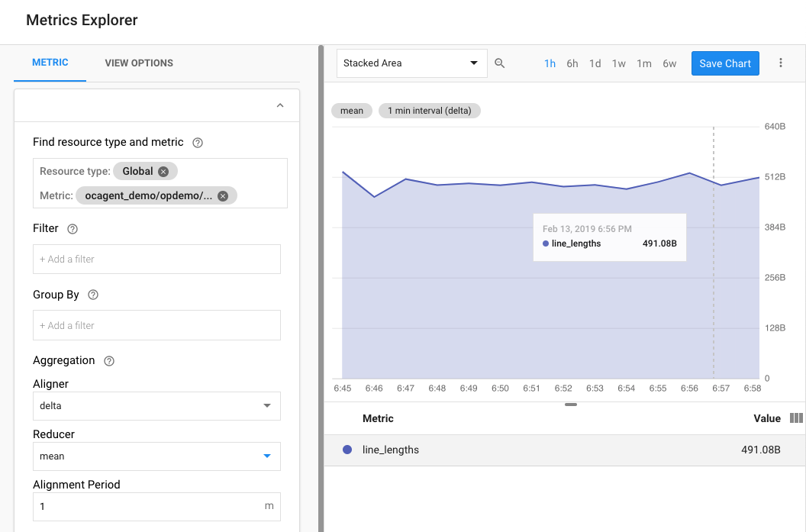Click the Metric column header
806x532 pixels.
pyautogui.click(x=378, y=418)
